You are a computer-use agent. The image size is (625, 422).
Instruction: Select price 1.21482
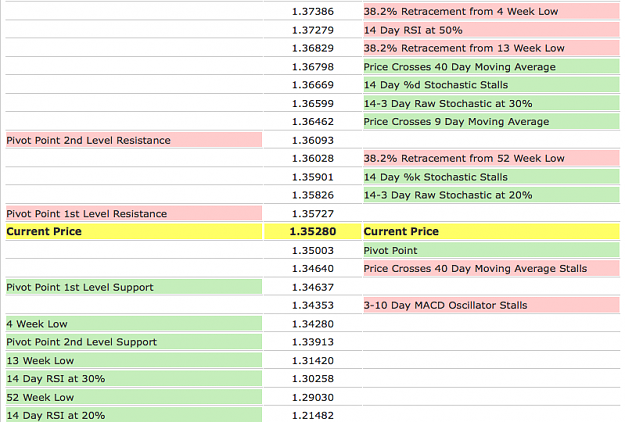point(312,415)
